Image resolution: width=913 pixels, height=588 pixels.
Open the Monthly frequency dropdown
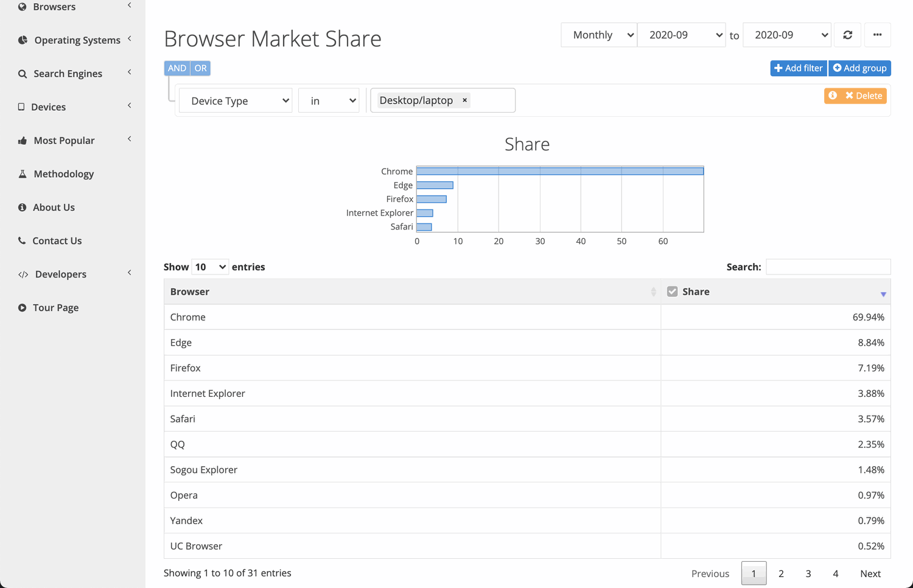(598, 35)
